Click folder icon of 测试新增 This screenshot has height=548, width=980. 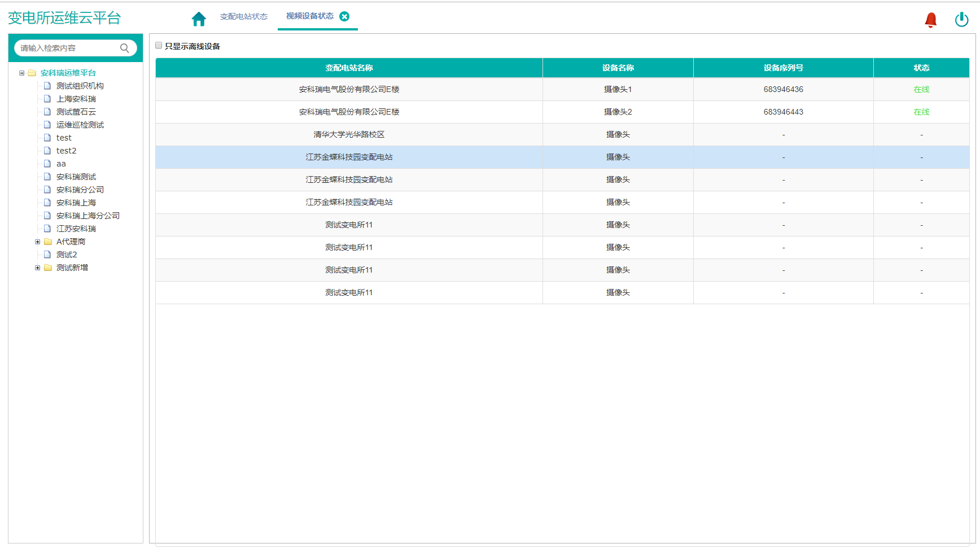[48, 268]
